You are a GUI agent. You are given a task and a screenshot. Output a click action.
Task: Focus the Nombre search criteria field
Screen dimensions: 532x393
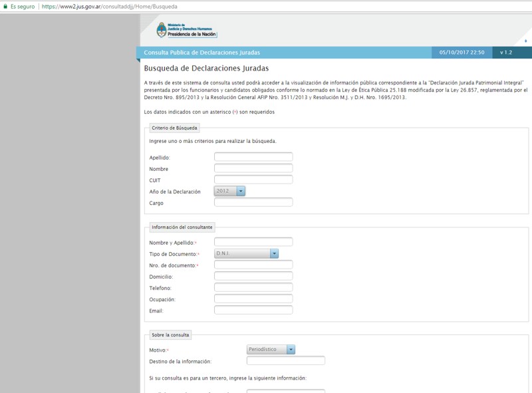[253, 168]
